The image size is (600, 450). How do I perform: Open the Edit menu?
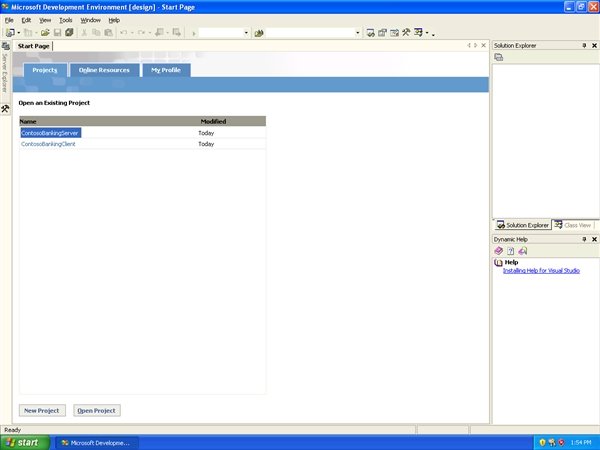(x=26, y=20)
